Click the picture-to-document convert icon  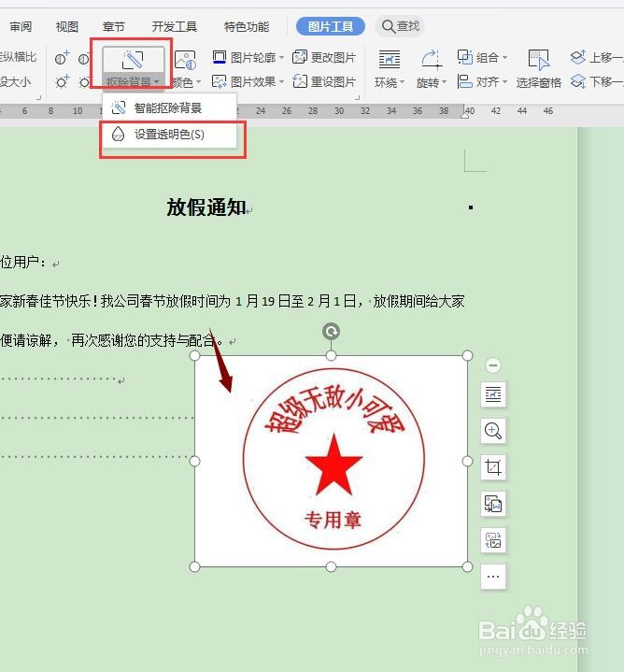tap(493, 504)
